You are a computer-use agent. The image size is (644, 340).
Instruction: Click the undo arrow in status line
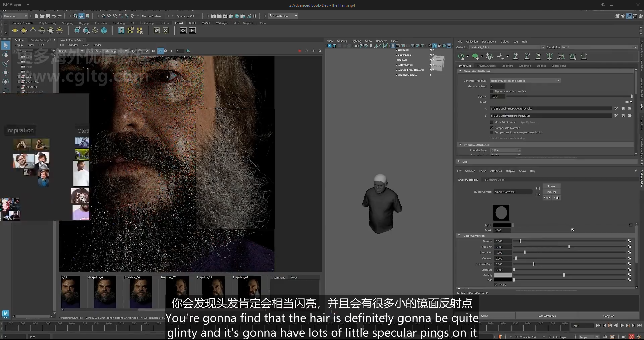click(x=54, y=16)
